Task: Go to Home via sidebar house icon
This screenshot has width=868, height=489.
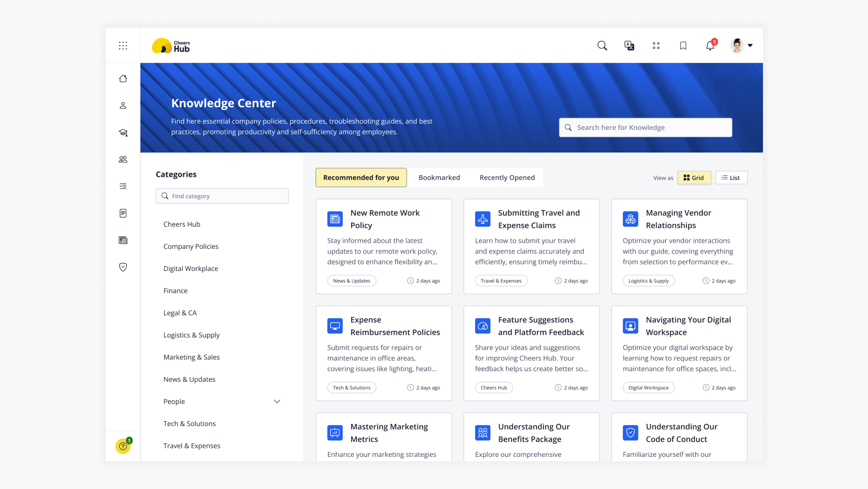Action: tap(123, 79)
